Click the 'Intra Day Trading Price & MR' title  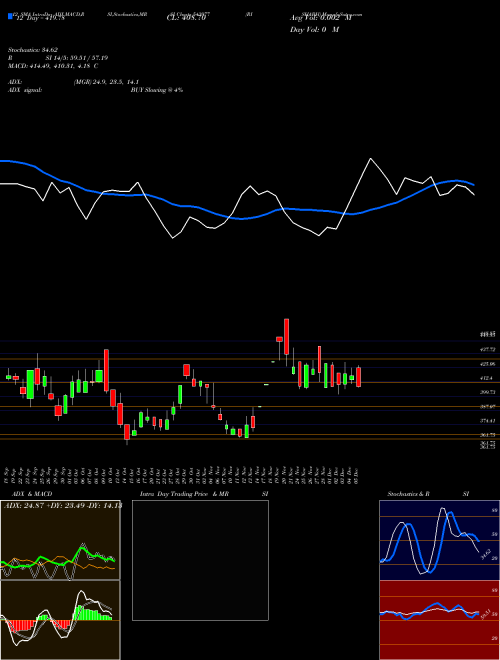click(184, 494)
